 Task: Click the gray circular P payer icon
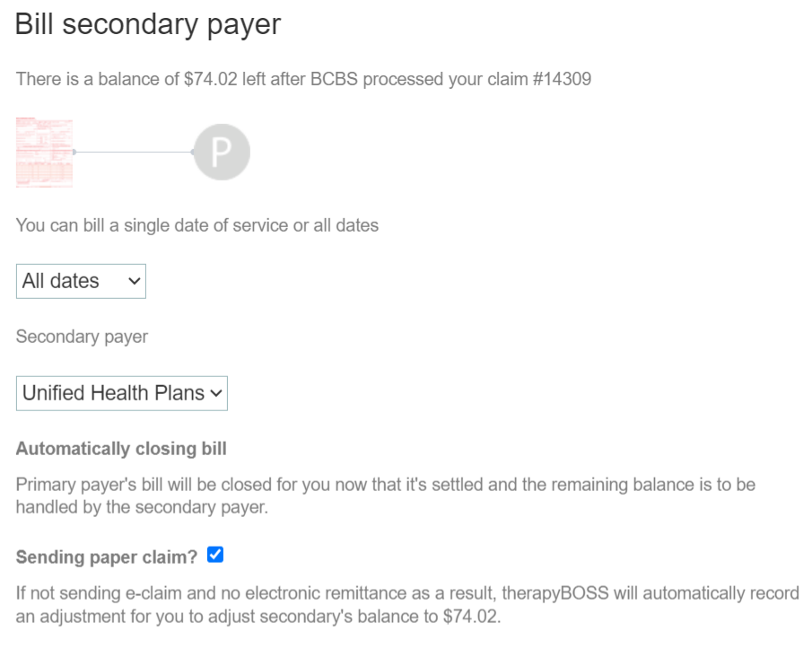(222, 153)
